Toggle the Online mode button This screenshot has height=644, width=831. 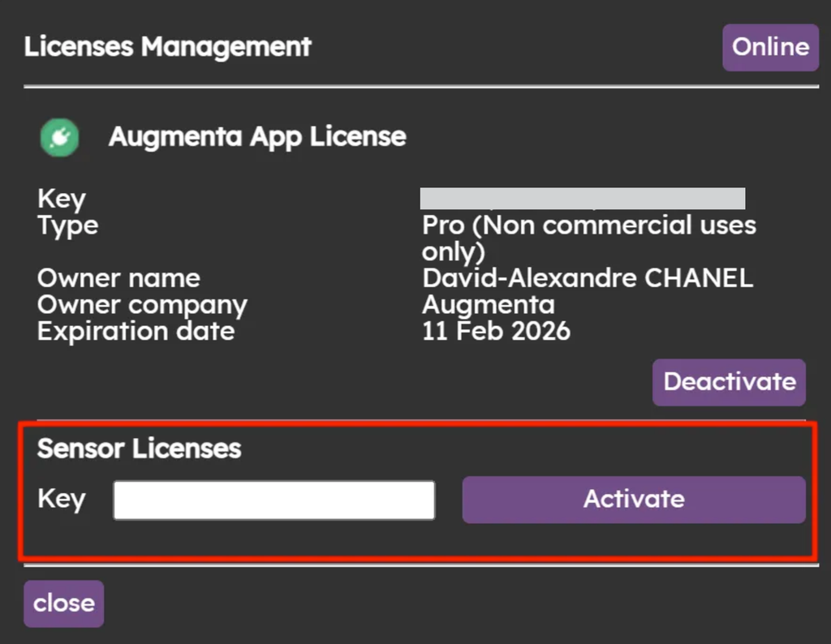771,47
